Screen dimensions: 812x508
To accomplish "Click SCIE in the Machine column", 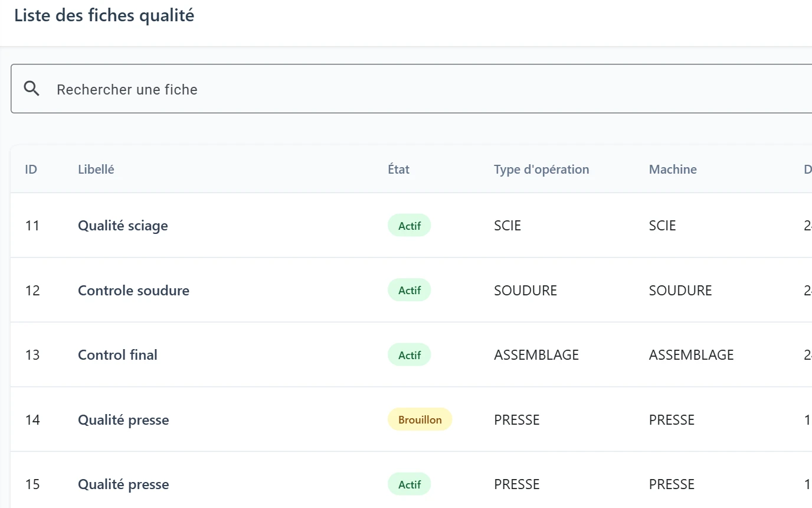I will [x=663, y=226].
